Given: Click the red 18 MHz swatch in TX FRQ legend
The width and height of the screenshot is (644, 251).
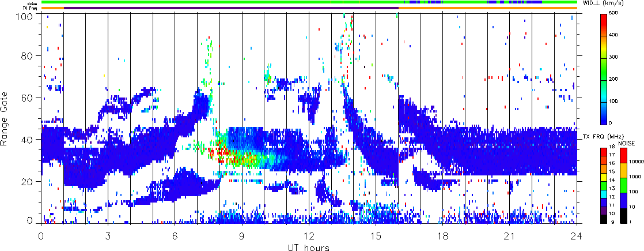Looking at the screenshot, I should [x=605, y=148].
